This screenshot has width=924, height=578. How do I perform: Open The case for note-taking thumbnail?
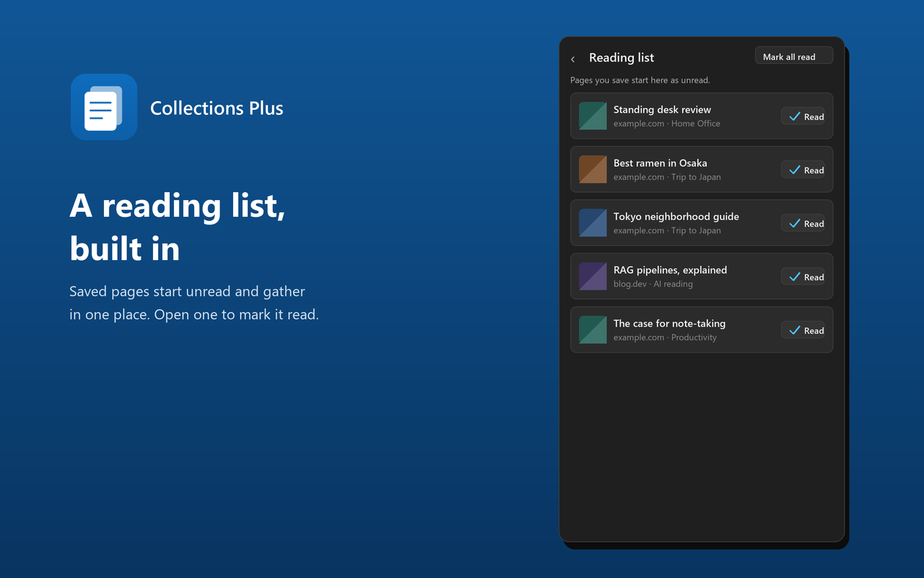593,329
